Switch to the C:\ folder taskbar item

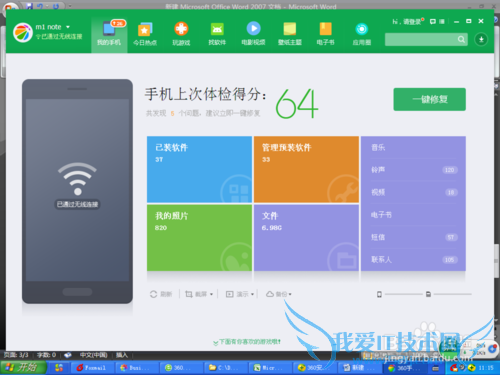point(225,368)
